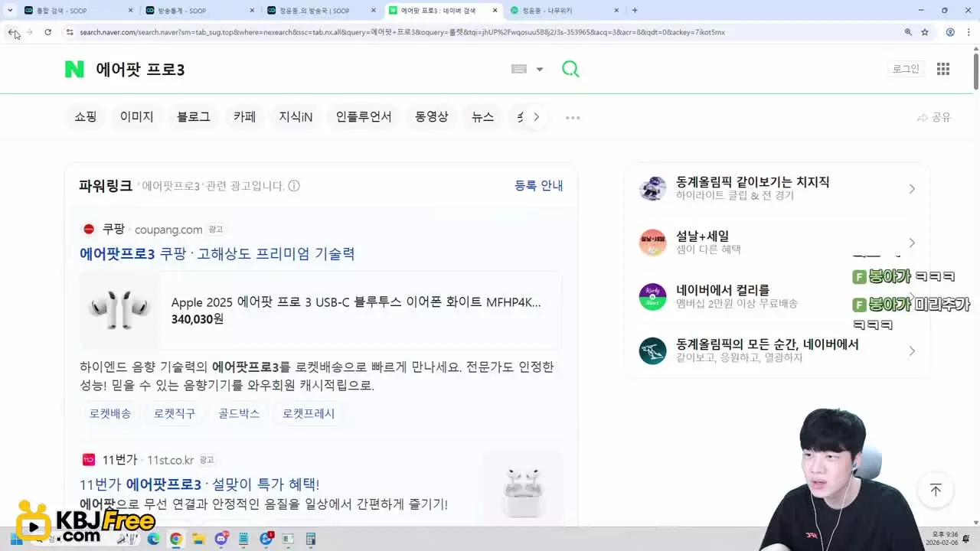Image resolution: width=980 pixels, height=551 pixels.
Task: Click the 11번가 advertiser name
Action: coord(120,460)
